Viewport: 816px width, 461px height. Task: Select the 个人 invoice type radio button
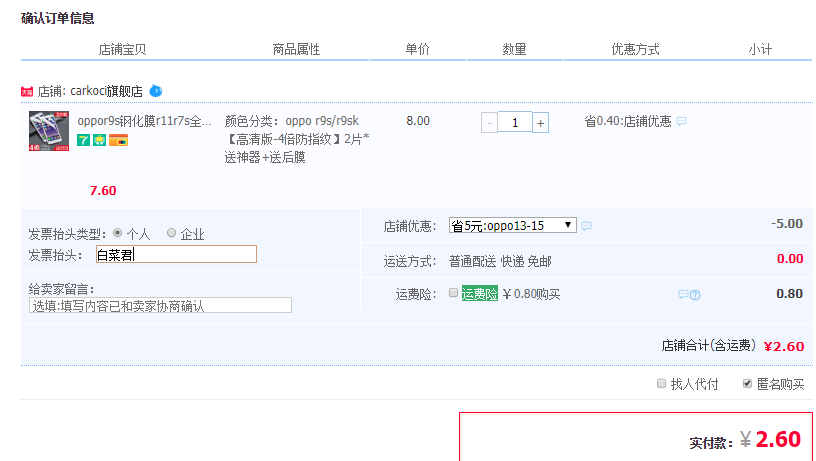[118, 233]
